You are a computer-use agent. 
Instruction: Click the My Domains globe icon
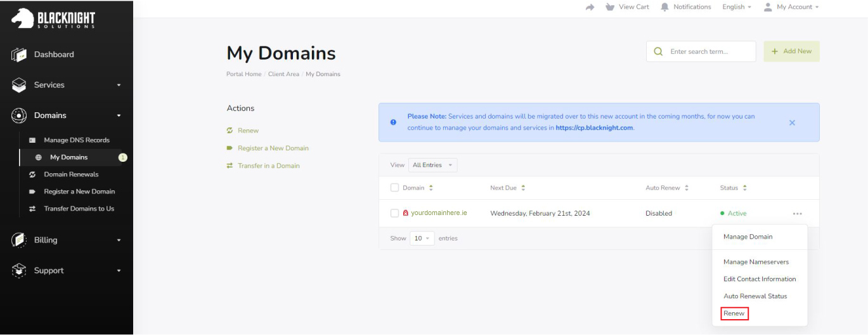[38, 157]
